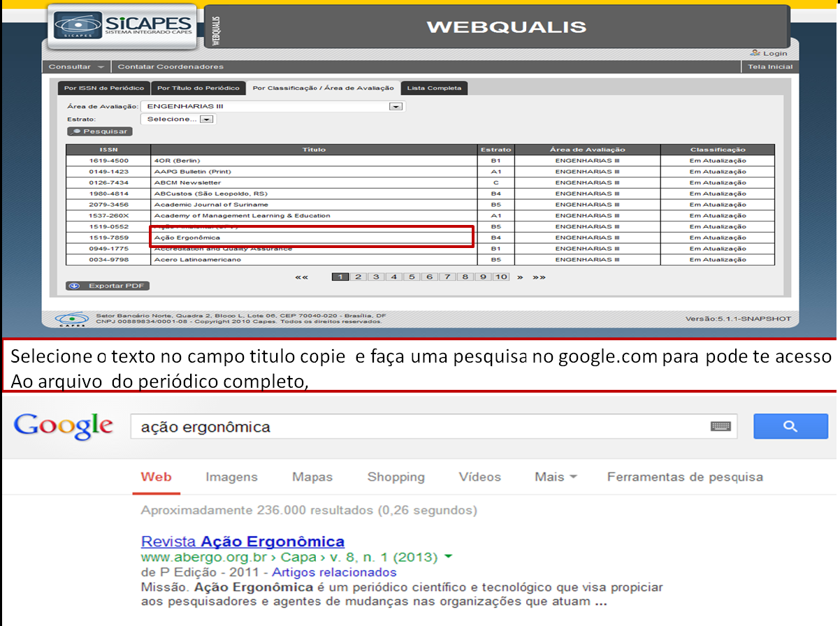The image size is (840, 626).
Task: Click the ISSN column header
Action: [108, 150]
